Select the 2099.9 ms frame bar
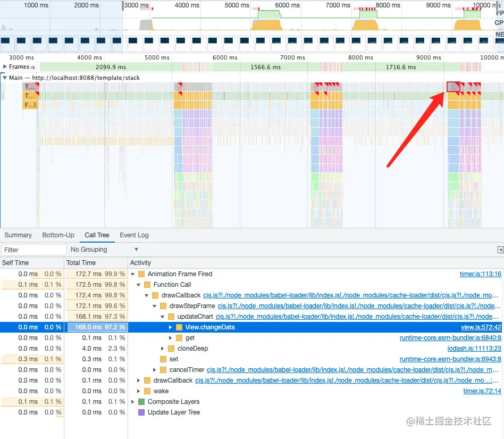Viewport: 504px width, 439px height. [111, 67]
